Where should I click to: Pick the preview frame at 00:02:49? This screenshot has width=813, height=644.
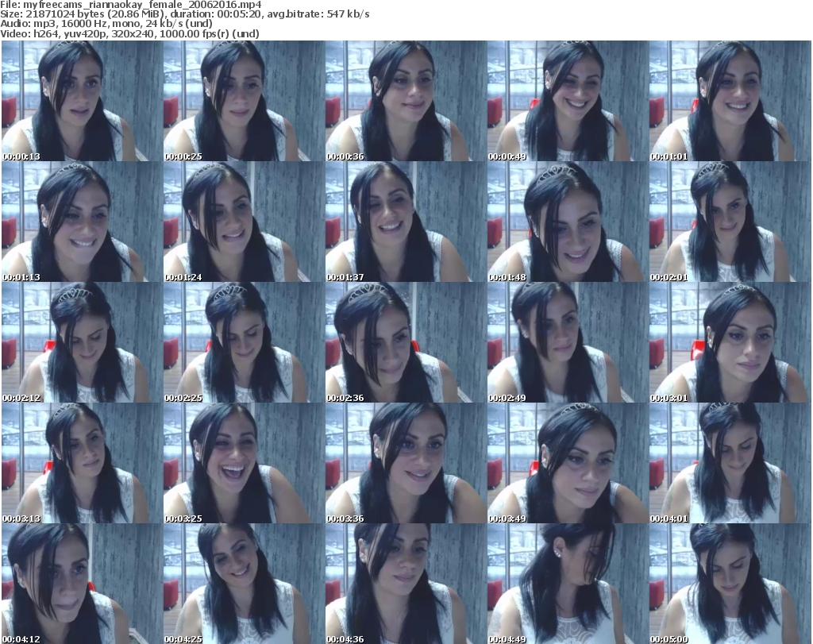coord(568,343)
